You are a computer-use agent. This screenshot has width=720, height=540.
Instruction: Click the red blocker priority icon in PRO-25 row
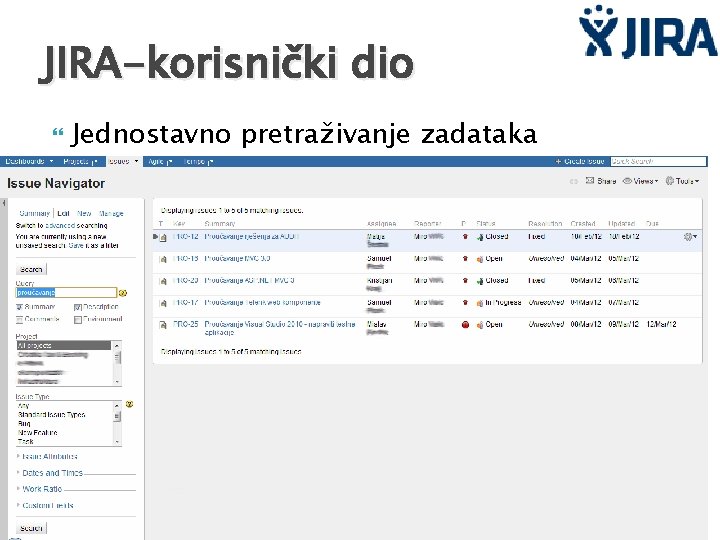tap(465, 325)
